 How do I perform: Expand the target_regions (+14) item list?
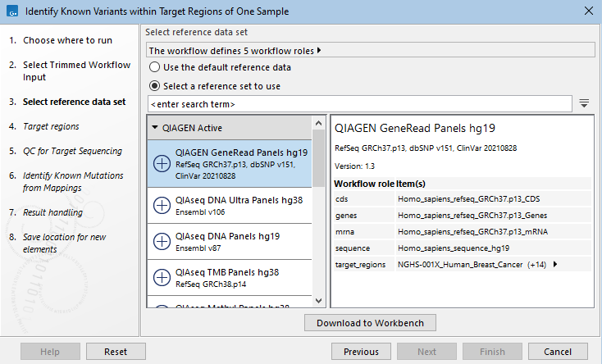pos(556,265)
